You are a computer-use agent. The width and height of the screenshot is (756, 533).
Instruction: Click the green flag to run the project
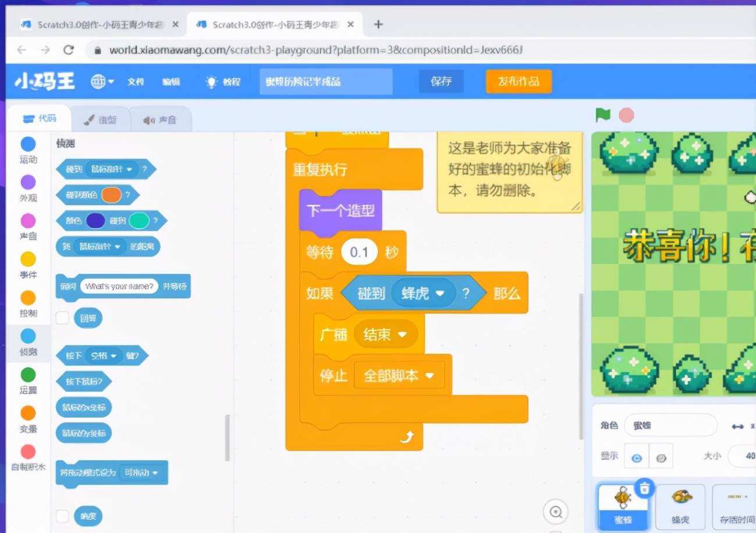click(x=602, y=115)
